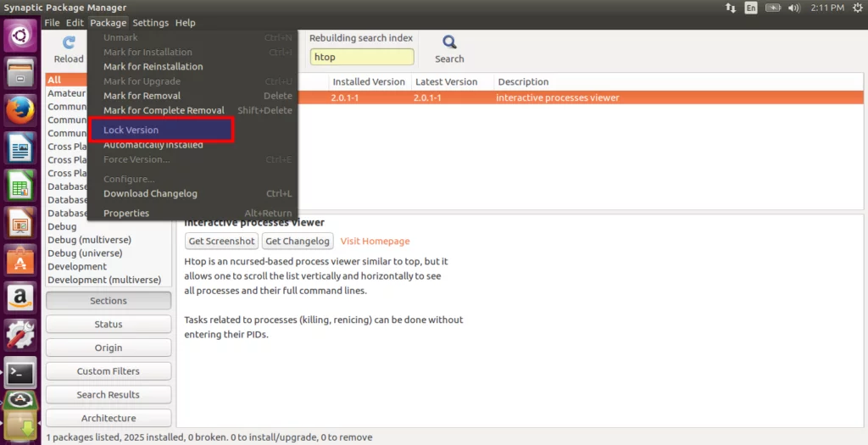The width and height of the screenshot is (868, 445).
Task: Open LibreOffice Calc launcher icon
Action: click(x=20, y=186)
